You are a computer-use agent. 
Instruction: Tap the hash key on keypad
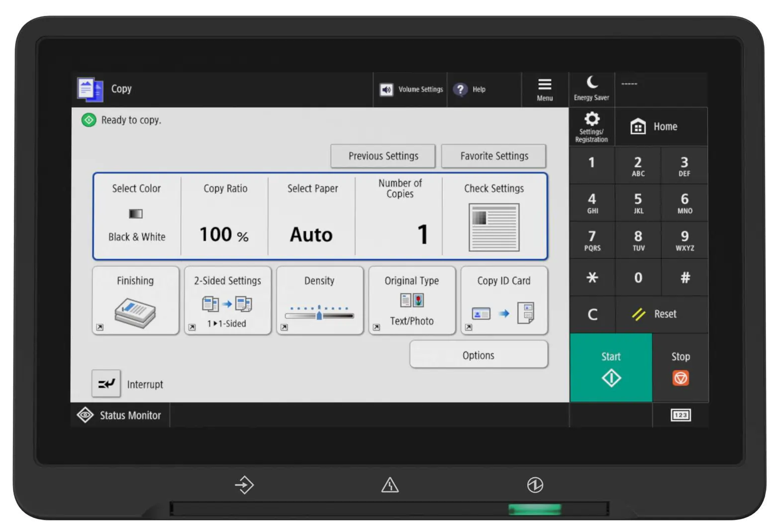point(684,277)
